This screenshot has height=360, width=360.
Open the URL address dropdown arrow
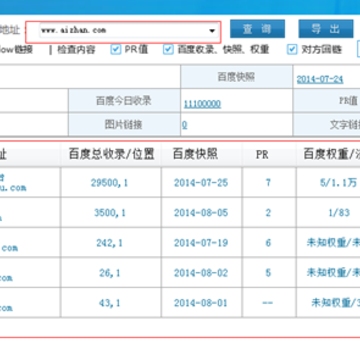coord(212,31)
